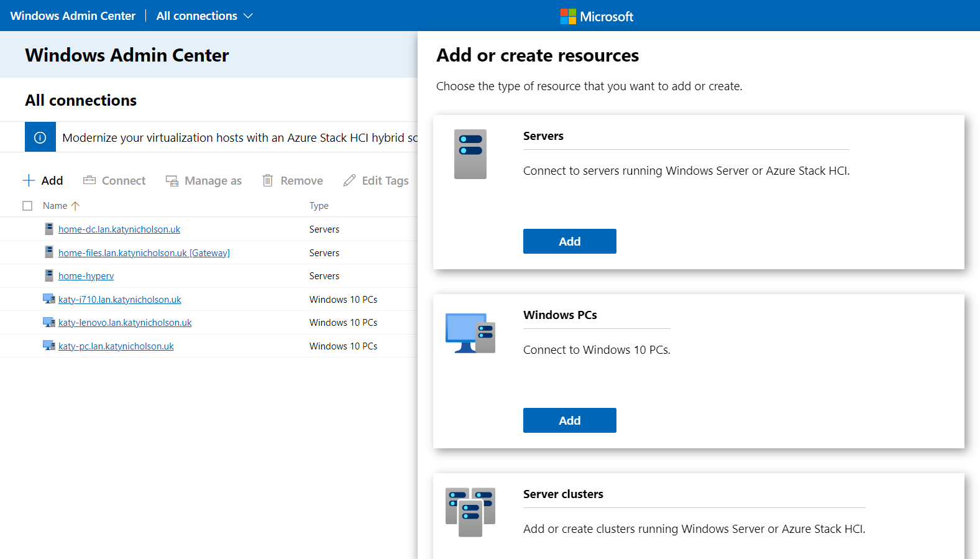980x559 pixels.
Task: Toggle the select all checkbox in header
Action: tap(27, 206)
